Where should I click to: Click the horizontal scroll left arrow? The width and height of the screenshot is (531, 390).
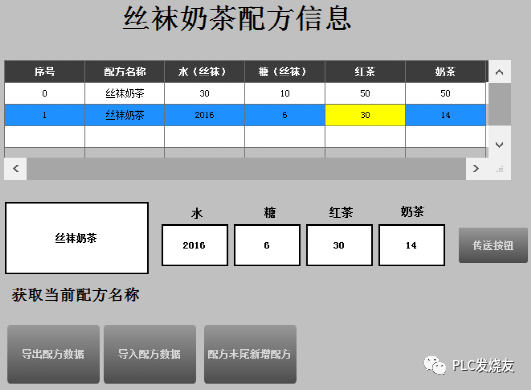[x=16, y=168]
